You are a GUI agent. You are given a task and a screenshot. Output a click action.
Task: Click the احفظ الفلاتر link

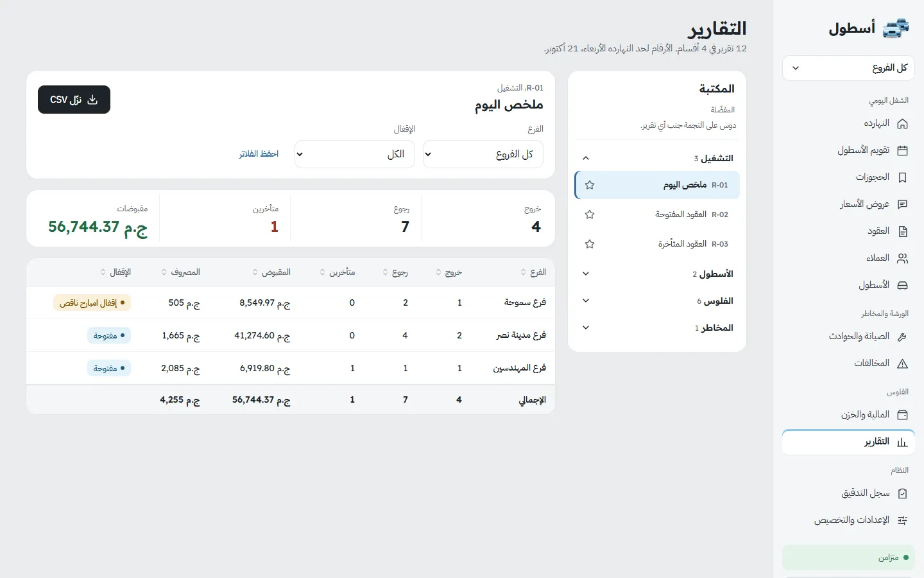(x=259, y=154)
